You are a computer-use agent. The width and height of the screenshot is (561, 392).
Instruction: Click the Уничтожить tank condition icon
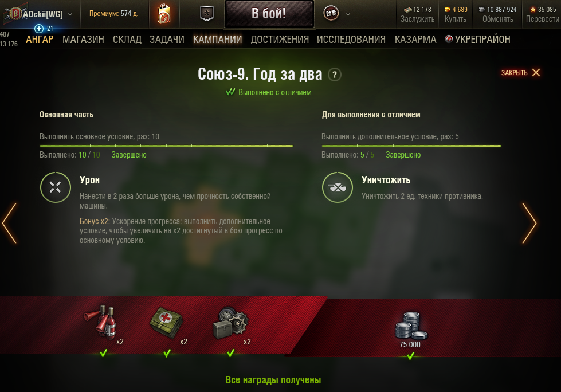coord(338,187)
